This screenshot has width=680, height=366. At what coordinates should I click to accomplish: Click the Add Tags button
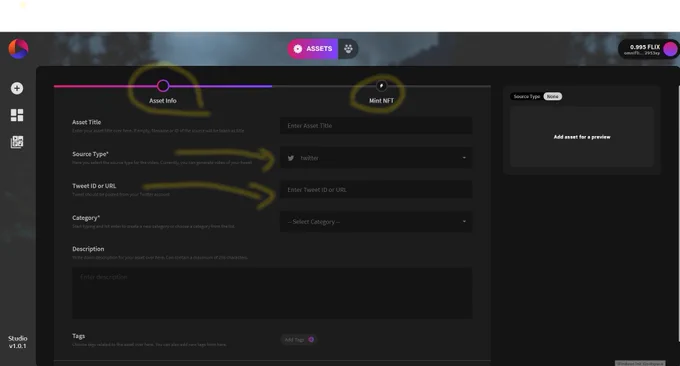[x=299, y=340]
